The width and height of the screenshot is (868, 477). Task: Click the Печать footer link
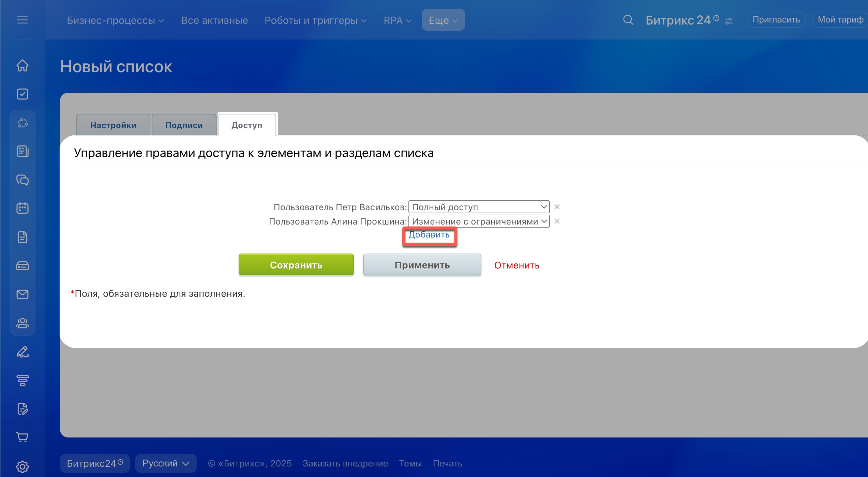[447, 463]
